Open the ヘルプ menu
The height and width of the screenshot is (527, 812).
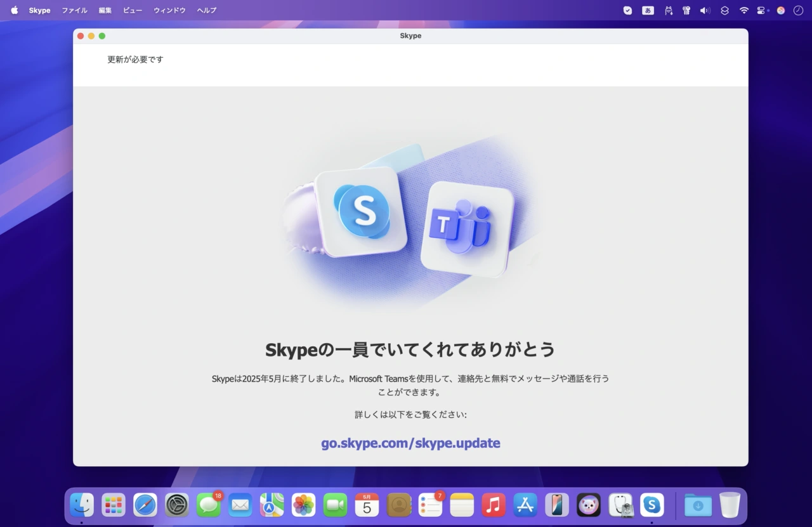[x=207, y=10]
